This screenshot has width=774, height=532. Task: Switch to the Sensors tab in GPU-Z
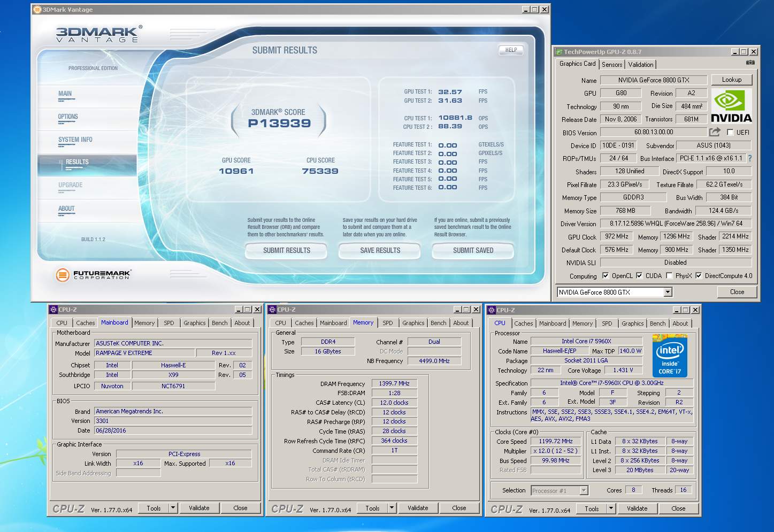[x=612, y=64]
